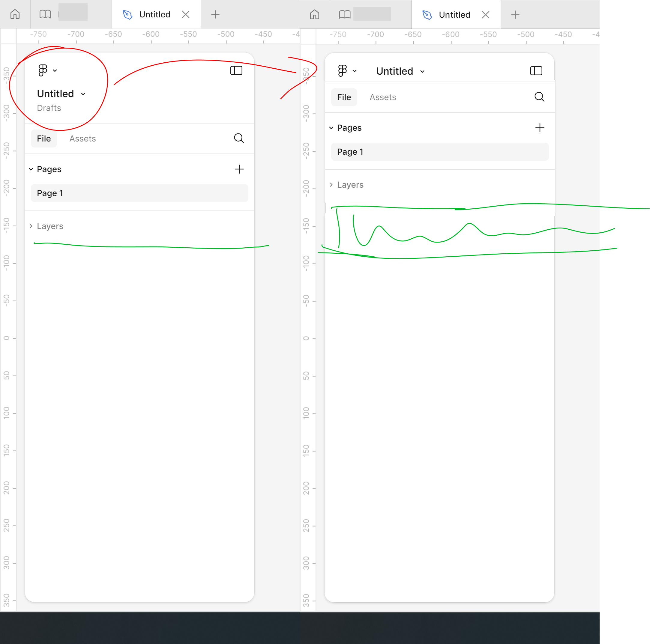Click the search icon in left panel

[x=239, y=138]
